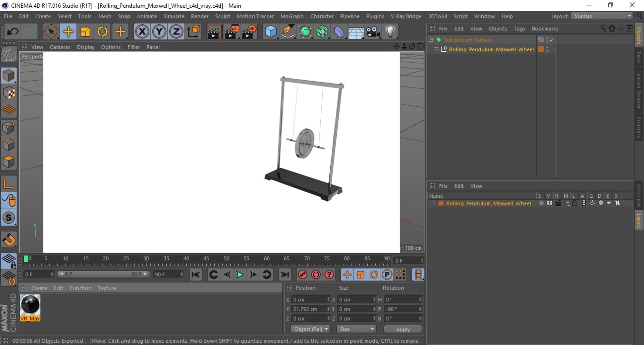Open the V-Ray Bridge menu
Viewport: 644px width, 345px height.
tap(406, 16)
